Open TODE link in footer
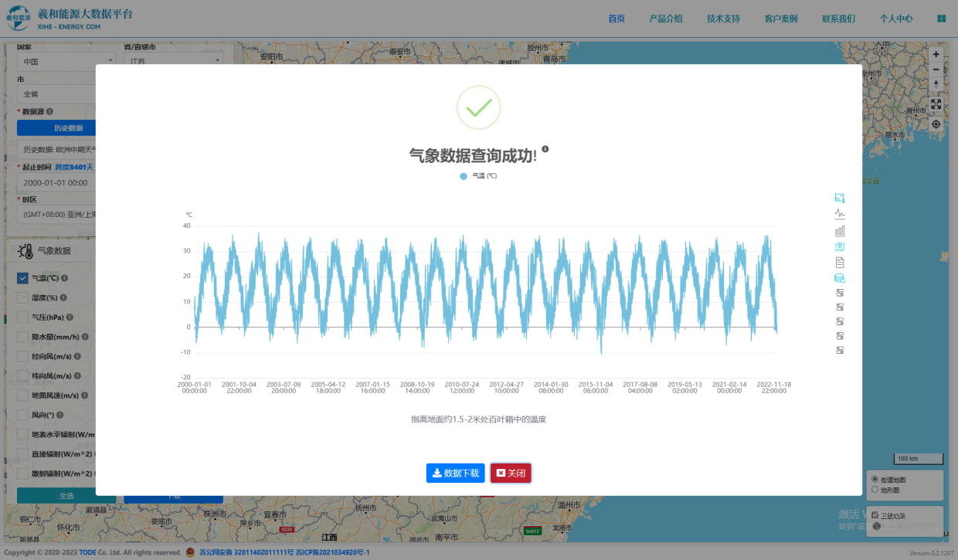The image size is (958, 560). [88, 552]
